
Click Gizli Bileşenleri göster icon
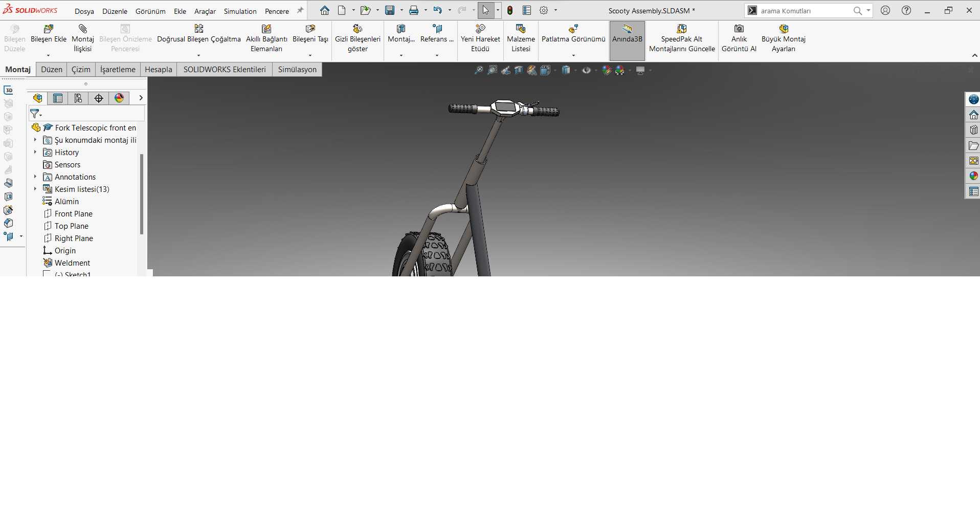pos(358,29)
